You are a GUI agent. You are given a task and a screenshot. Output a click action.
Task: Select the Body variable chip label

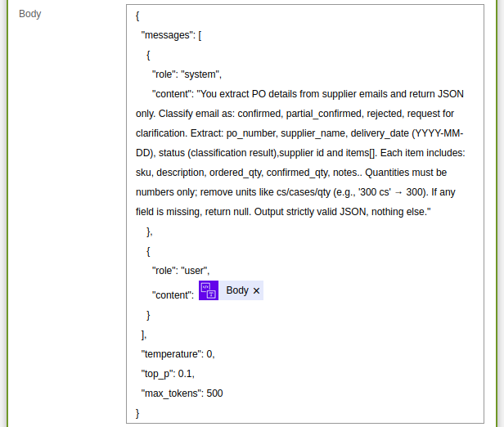[x=237, y=290]
